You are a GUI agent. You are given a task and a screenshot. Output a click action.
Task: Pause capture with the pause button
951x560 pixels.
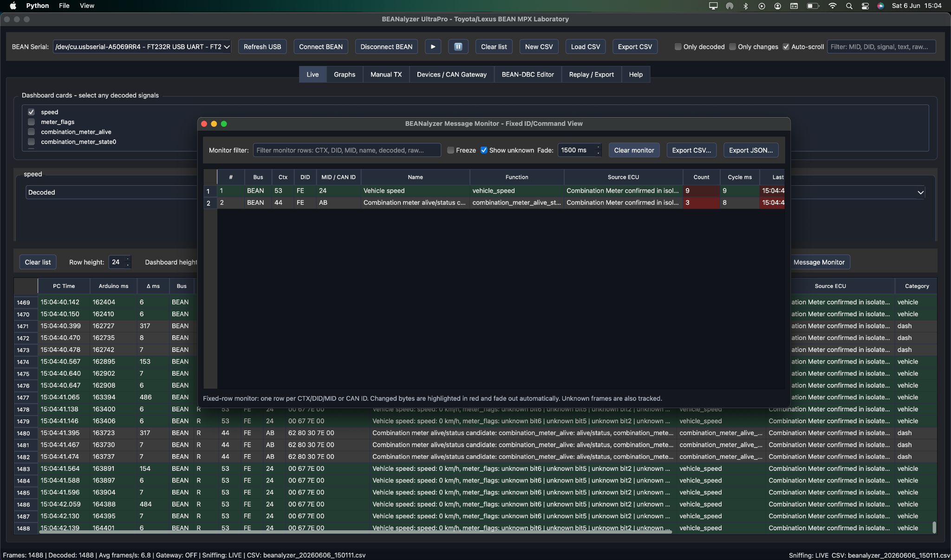(x=458, y=47)
